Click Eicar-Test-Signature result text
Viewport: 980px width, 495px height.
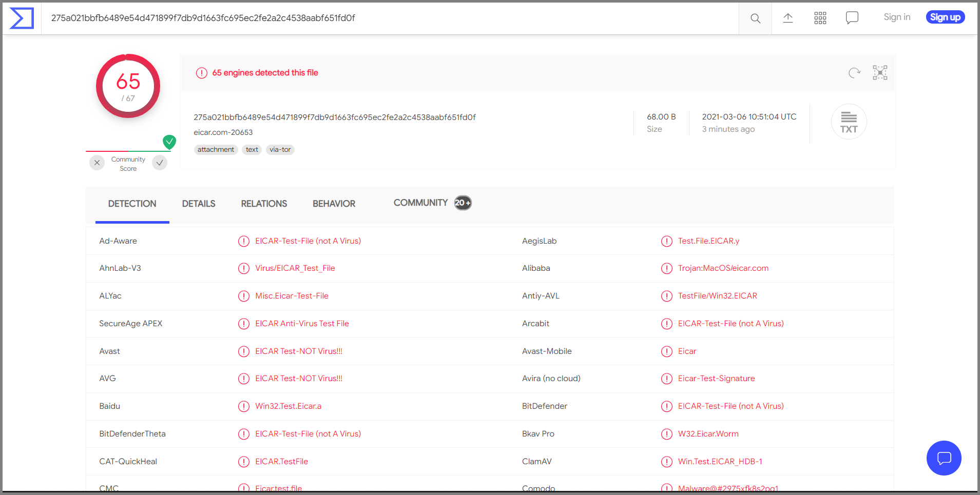click(716, 379)
